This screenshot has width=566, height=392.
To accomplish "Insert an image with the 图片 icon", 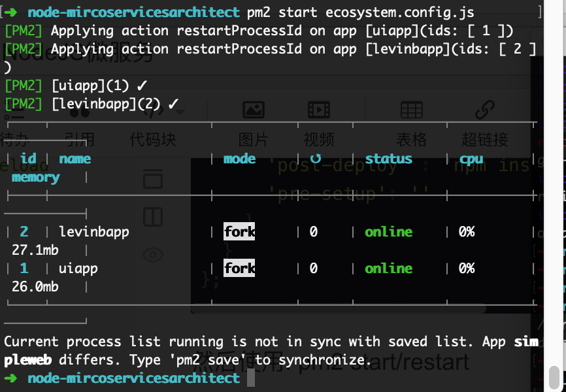I will point(254,110).
